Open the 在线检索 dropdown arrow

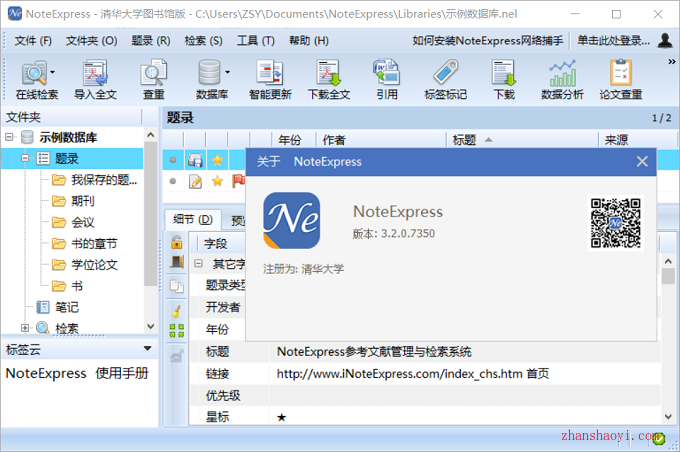point(52,72)
